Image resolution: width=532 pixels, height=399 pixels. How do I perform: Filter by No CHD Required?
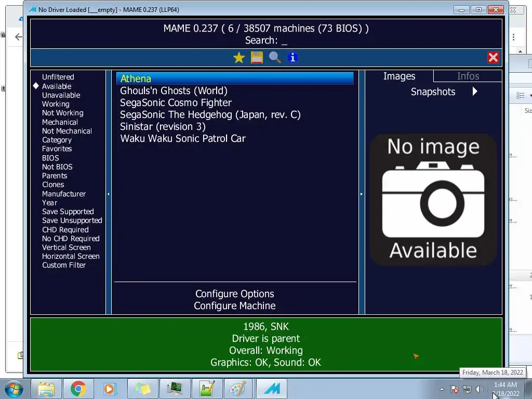pyautogui.click(x=71, y=238)
